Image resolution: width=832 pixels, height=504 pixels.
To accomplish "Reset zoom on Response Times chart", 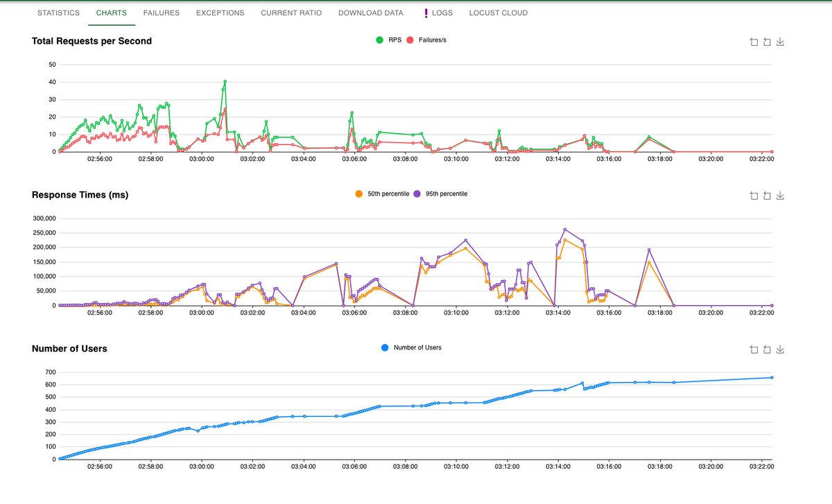I will point(767,195).
